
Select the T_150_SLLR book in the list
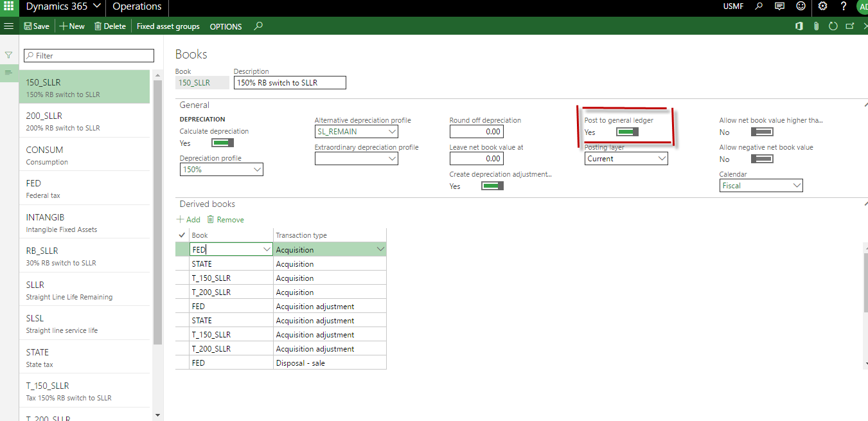tap(84, 391)
